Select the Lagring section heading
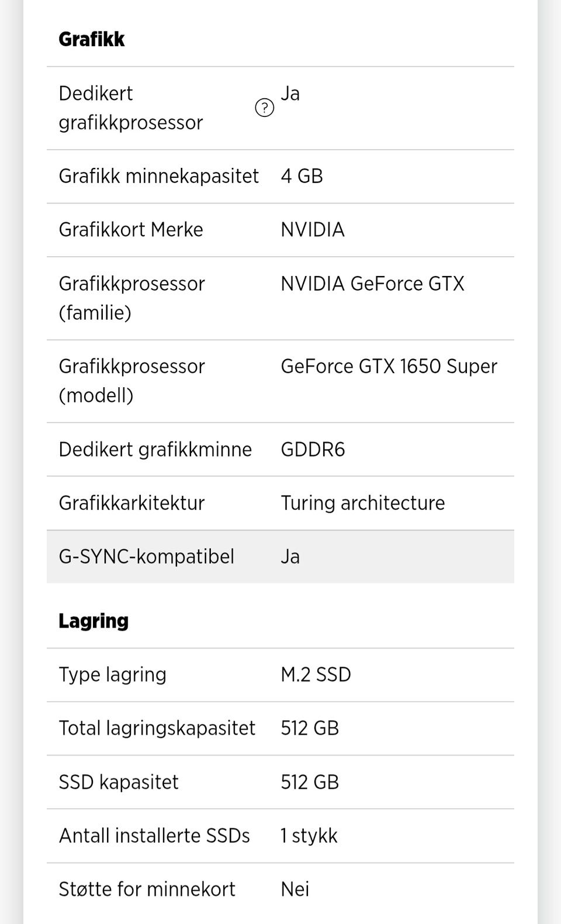This screenshot has height=924, width=561. [93, 620]
